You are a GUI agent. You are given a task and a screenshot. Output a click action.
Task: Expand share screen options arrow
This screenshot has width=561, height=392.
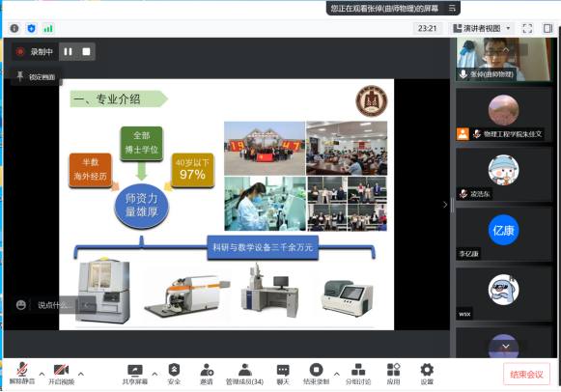[154, 374]
